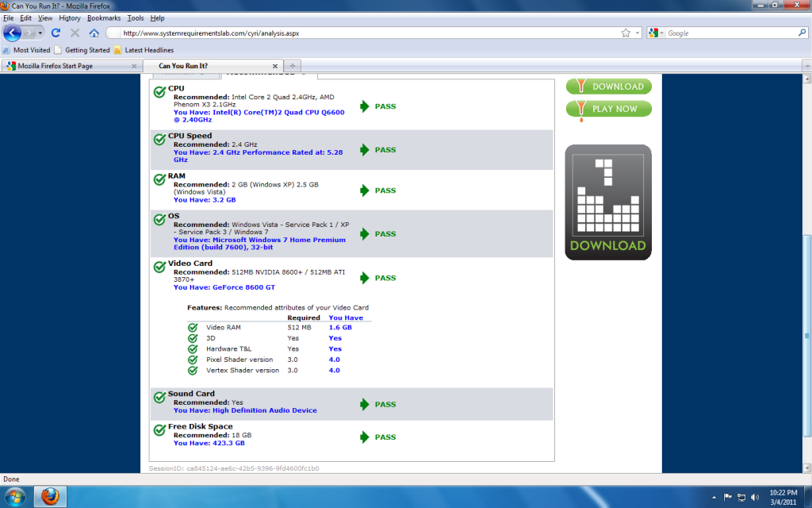
Task: Click the green arrow beside Video Card PASS
Action: click(x=365, y=278)
